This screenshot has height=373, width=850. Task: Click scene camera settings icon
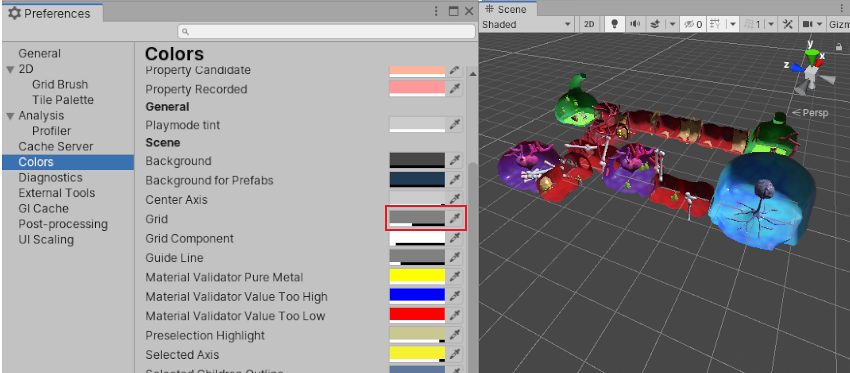tap(807, 24)
